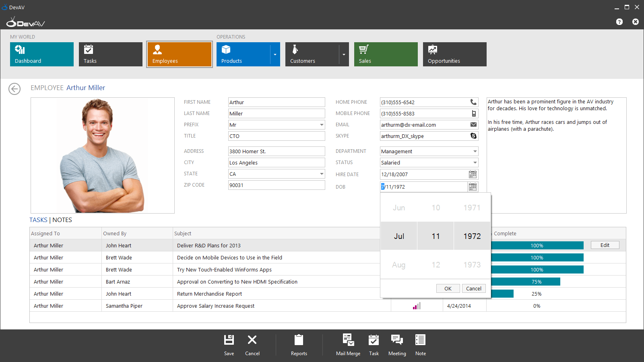The image size is (644, 362).
Task: Open the Reports clipboard icon
Action: [299, 340]
